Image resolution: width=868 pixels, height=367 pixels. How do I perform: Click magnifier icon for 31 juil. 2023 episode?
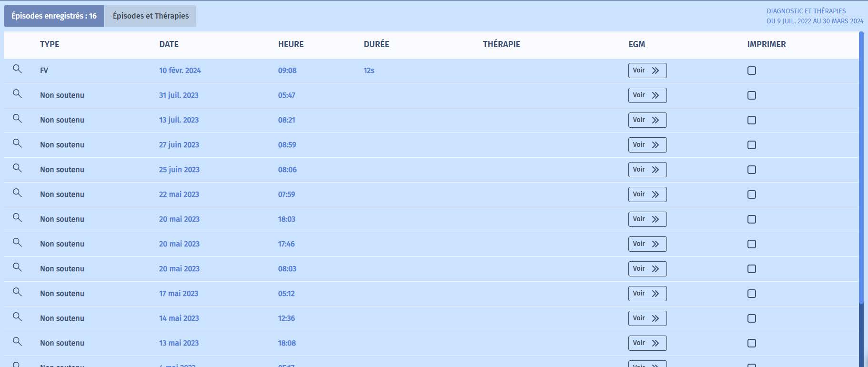coord(17,94)
